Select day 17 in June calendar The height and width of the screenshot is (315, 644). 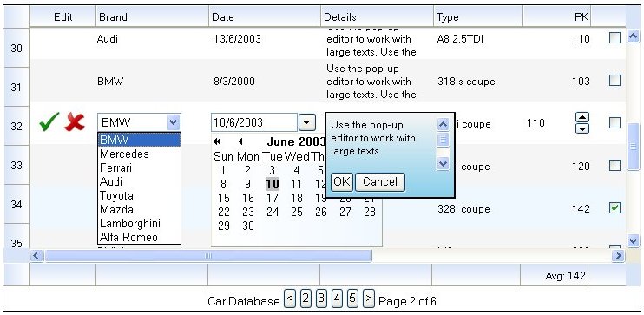273,199
